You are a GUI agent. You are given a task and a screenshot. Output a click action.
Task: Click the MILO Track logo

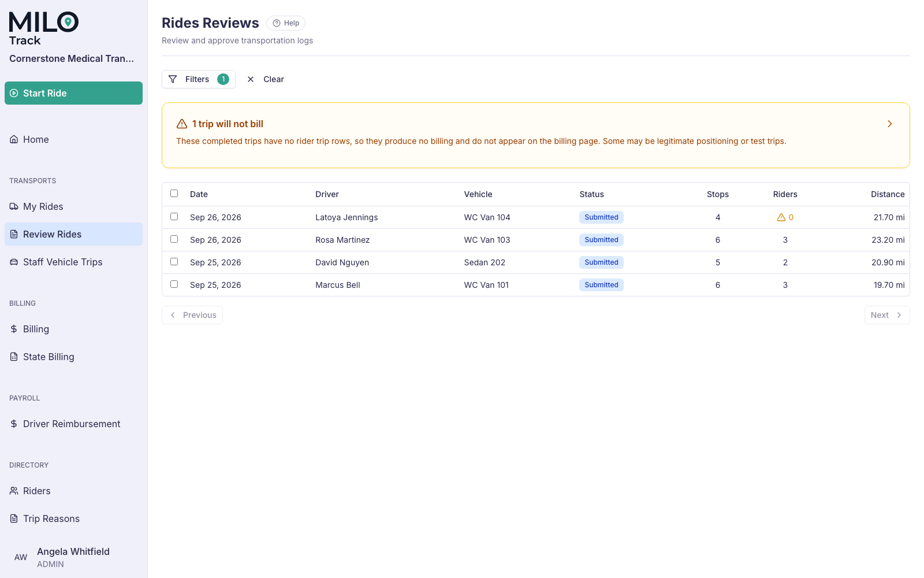44,28
